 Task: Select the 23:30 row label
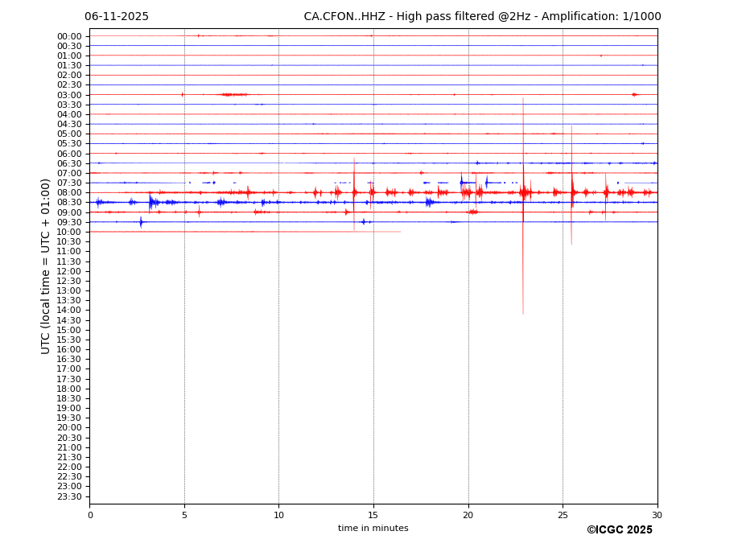(69, 496)
